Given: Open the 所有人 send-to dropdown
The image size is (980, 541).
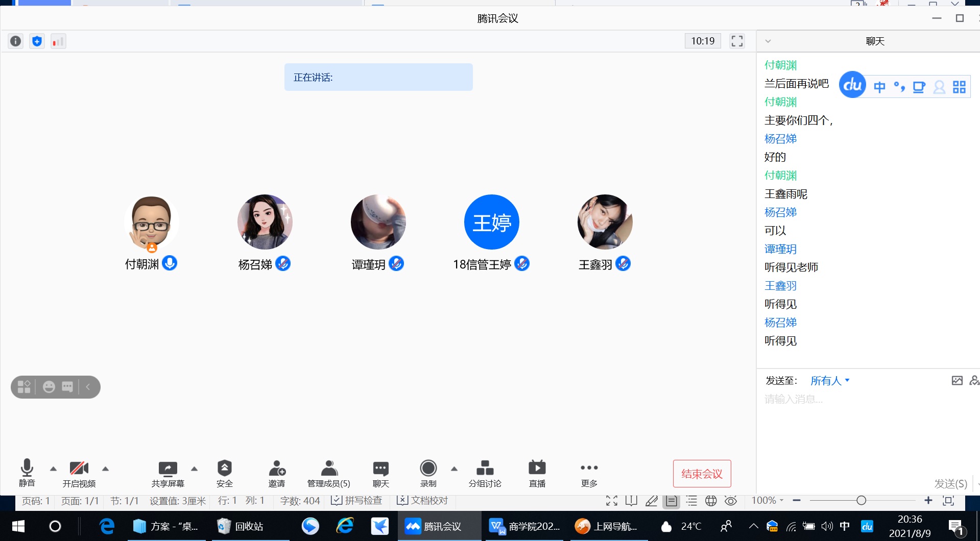Looking at the screenshot, I should click(830, 381).
